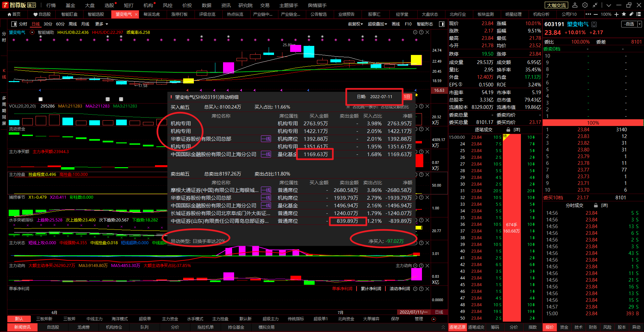Expand the chevron up arrow in bottom bar
The height and width of the screenshot is (332, 644).
[443, 327]
